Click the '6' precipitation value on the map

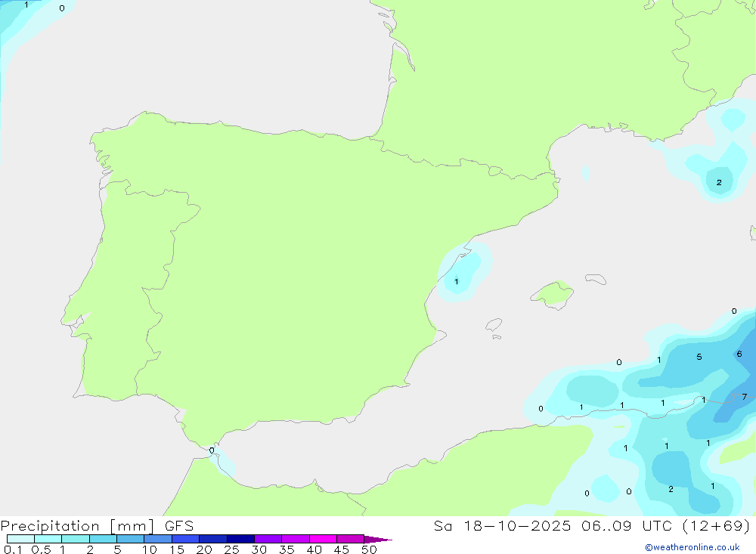[x=739, y=354]
